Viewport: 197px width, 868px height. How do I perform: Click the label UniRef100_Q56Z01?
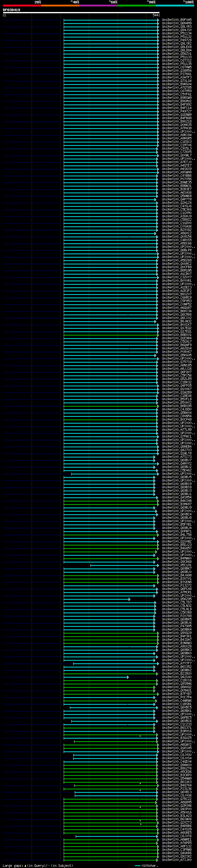177,54
